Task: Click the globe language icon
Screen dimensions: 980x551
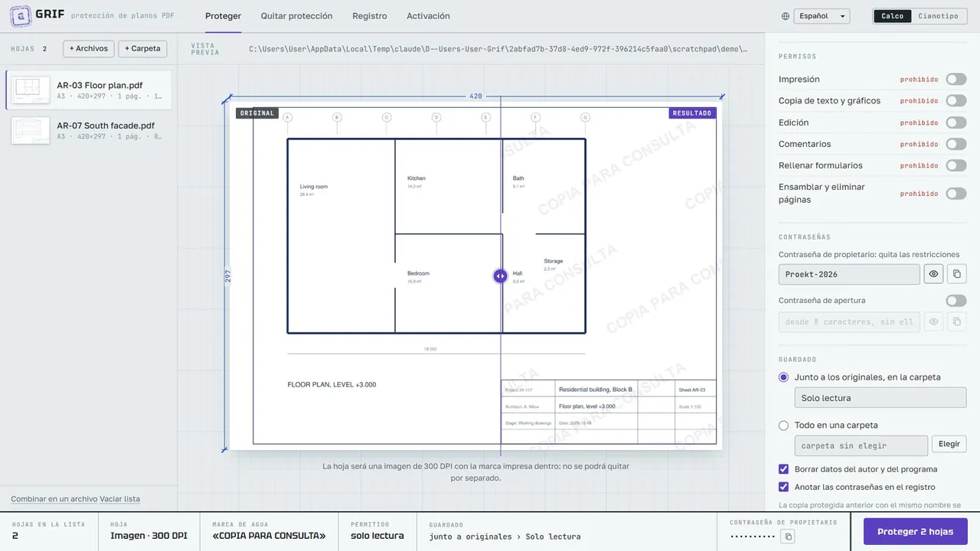Action: point(786,16)
